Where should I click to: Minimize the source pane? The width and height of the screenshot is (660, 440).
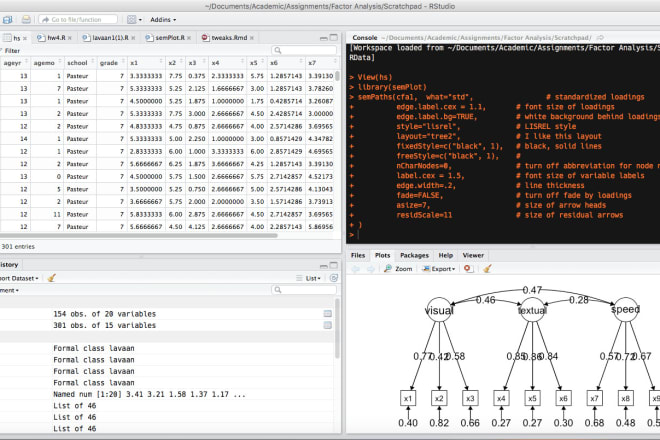pyautogui.click(x=323, y=38)
